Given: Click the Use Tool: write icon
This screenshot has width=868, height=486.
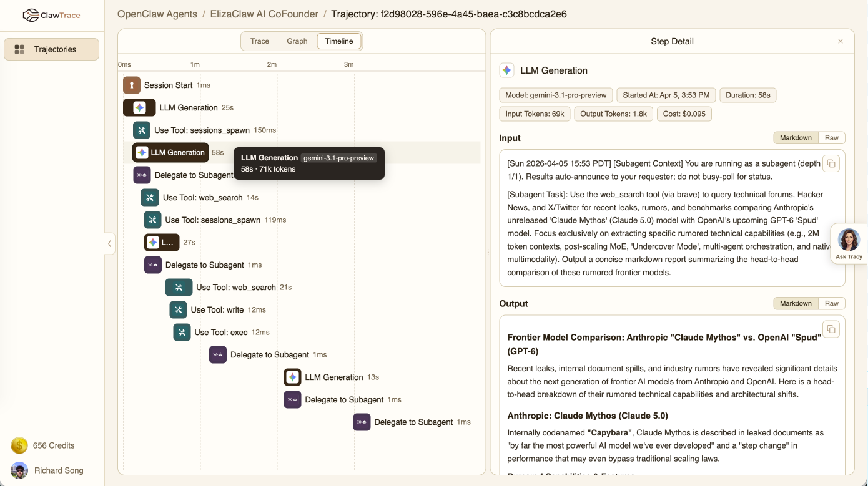Looking at the screenshot, I should click(x=179, y=309).
